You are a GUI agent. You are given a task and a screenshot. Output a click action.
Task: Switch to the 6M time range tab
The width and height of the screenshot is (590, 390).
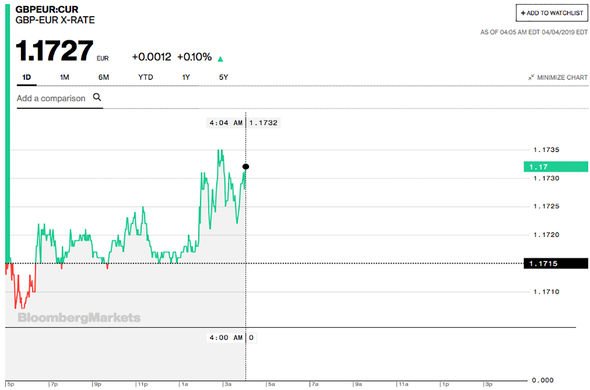point(103,77)
